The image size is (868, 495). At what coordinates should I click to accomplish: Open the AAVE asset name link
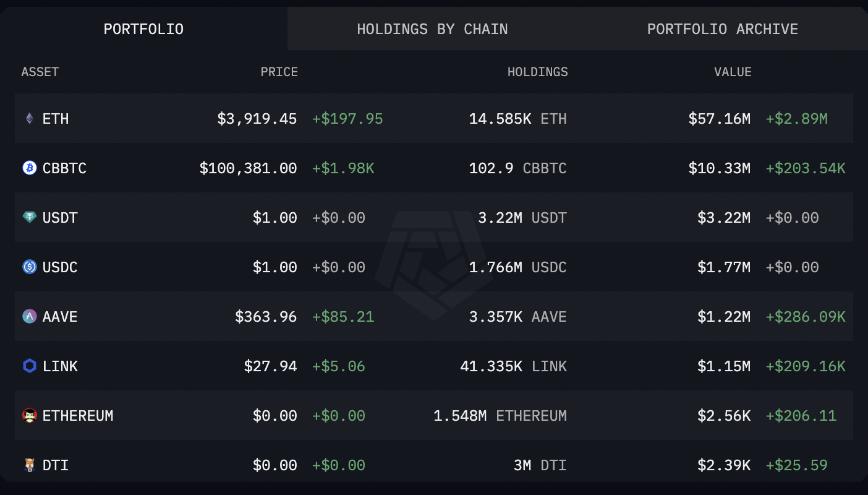60,316
